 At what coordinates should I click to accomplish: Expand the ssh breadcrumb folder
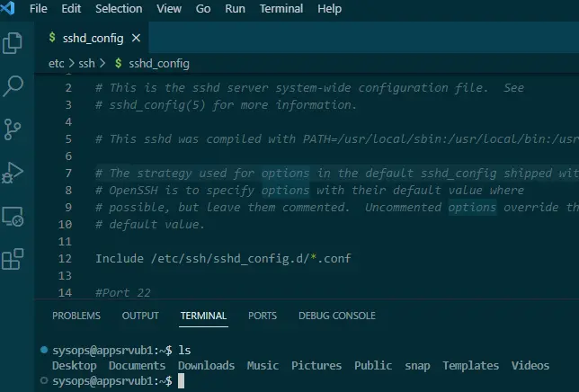[86, 64]
